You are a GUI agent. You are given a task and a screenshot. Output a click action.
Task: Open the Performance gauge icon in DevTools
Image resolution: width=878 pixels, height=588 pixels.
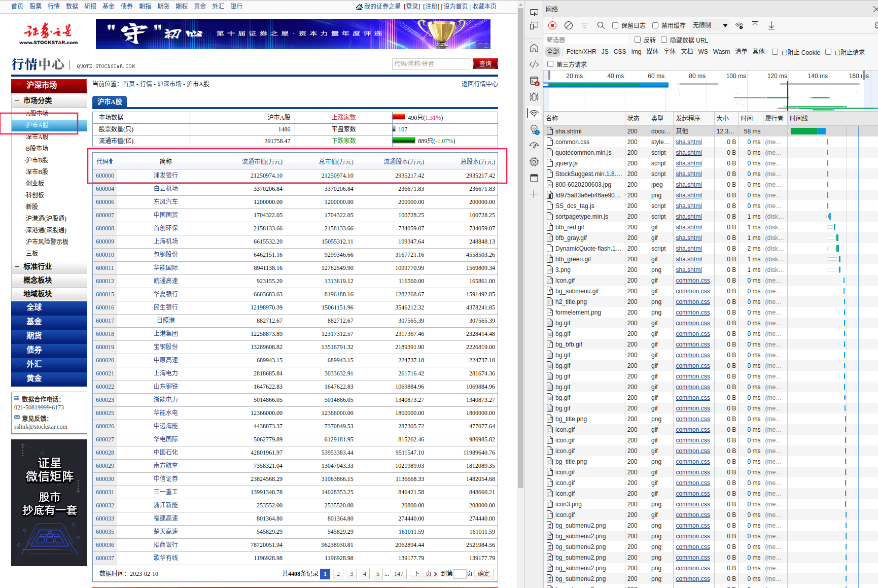534,146
